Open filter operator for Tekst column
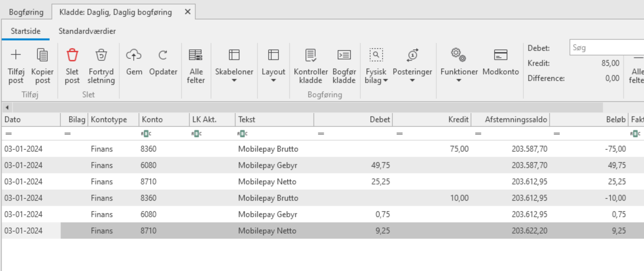This screenshot has width=644, height=271. 243,134
